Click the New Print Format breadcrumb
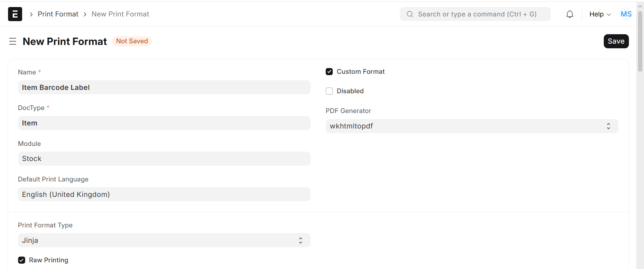The image size is (644, 269). pos(120,14)
